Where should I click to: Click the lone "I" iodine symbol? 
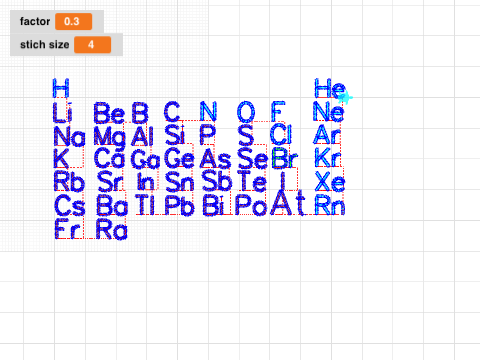283,180
